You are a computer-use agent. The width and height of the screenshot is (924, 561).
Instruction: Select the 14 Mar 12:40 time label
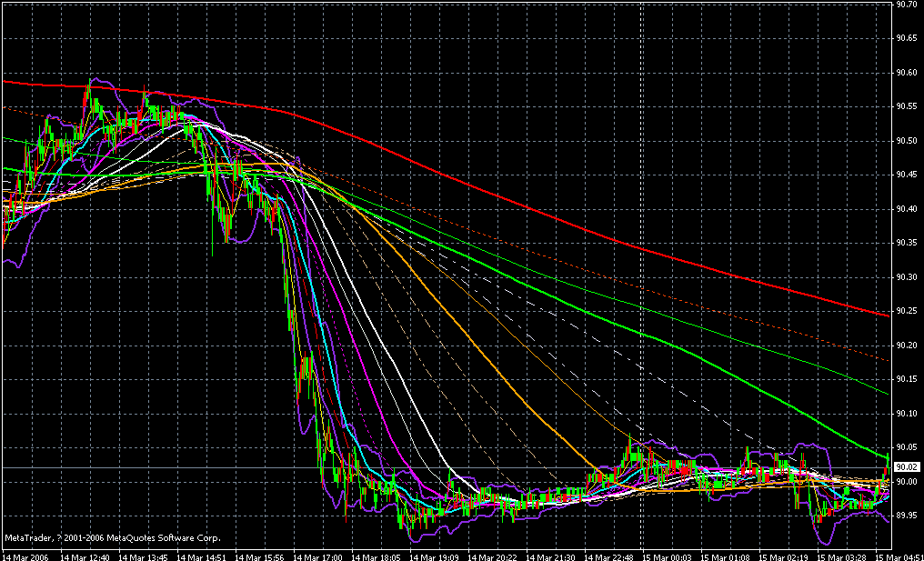click(x=84, y=555)
